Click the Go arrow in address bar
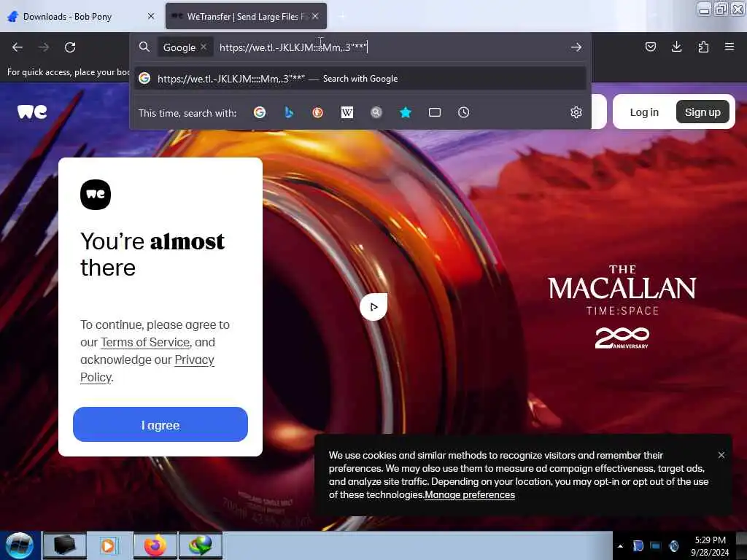This screenshot has height=560, width=747. 576,47
